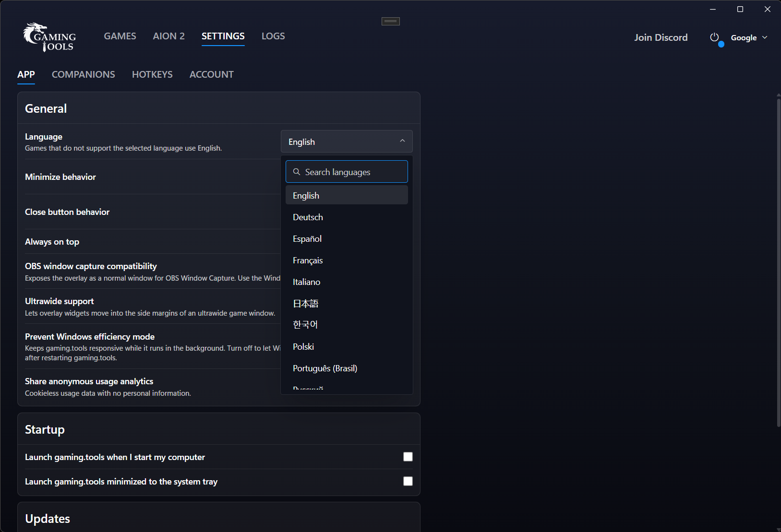Click the Close button behavior label

(67, 212)
